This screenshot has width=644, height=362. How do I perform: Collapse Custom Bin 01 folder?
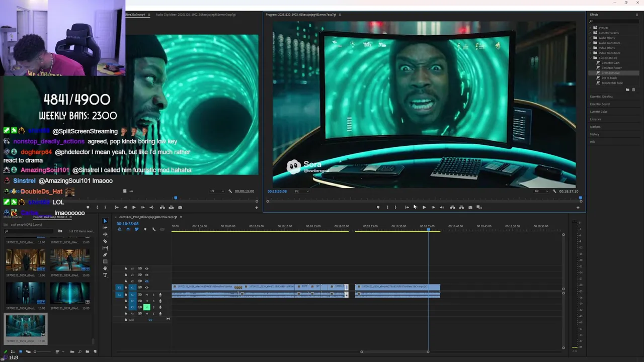coord(590,58)
